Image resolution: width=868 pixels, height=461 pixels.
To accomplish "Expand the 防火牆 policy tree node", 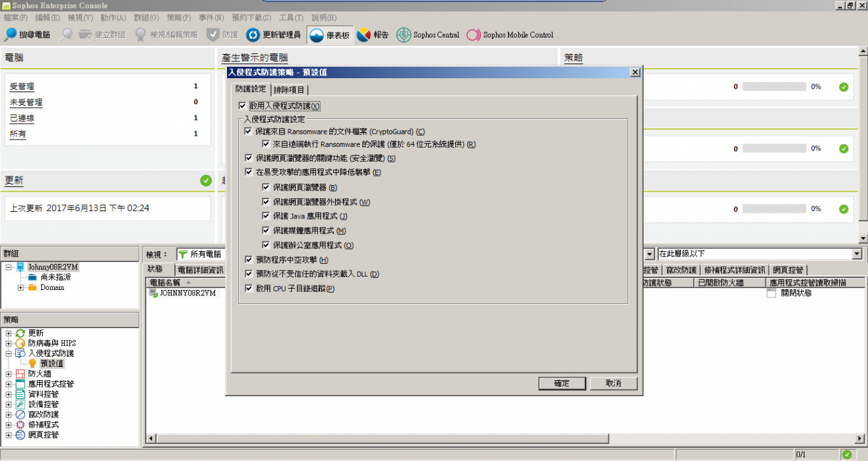I will [x=9, y=374].
